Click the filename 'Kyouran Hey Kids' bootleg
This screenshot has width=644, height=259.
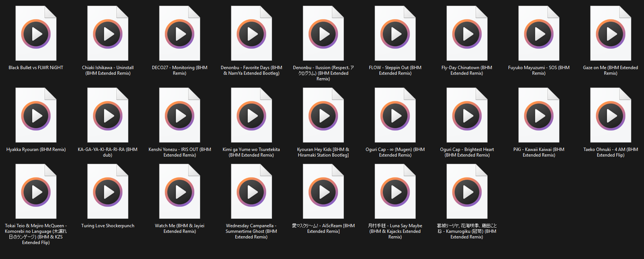click(323, 152)
